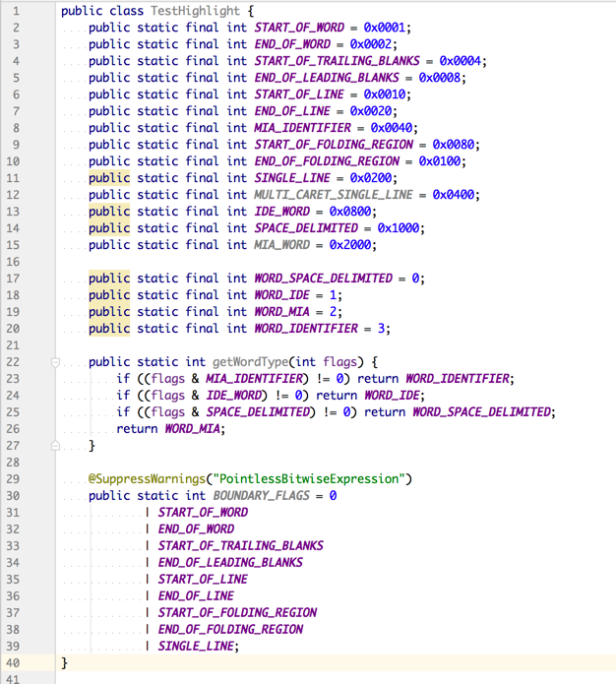616x684 pixels.
Task: Click WORD_IDE declaration on line 18
Action: (x=282, y=295)
